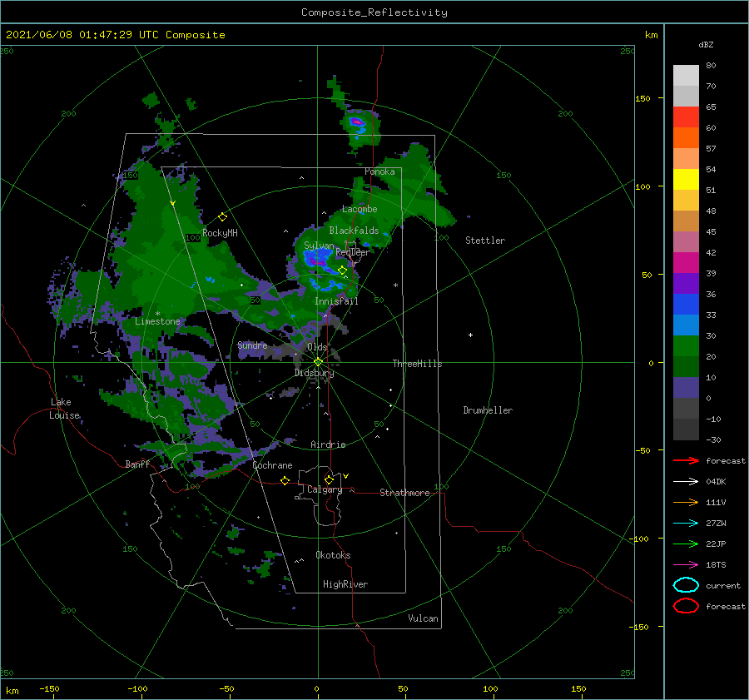The width and height of the screenshot is (749, 700).
Task: Click the cyan current ellipse icon
Action: click(686, 585)
